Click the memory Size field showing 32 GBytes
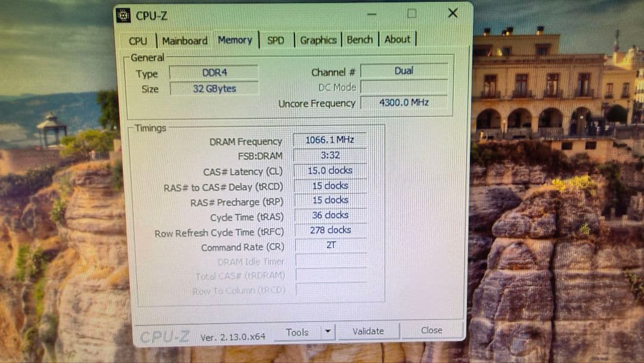The height and width of the screenshot is (363, 644). [216, 88]
